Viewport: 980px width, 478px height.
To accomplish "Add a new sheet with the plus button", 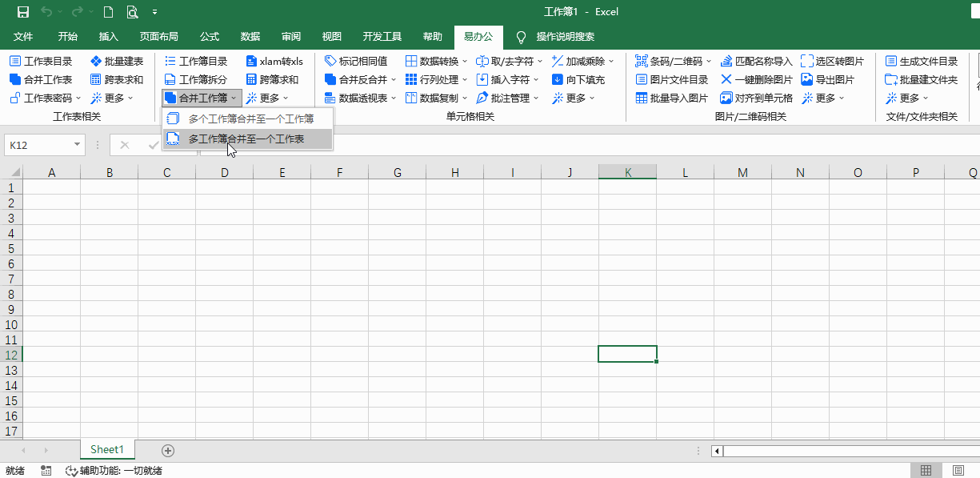I will click(x=167, y=451).
